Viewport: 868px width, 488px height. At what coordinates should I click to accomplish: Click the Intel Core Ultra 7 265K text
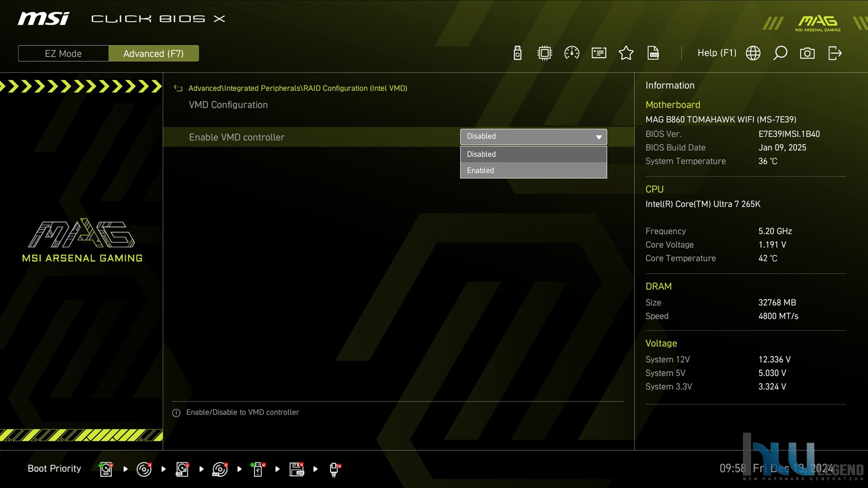(x=703, y=204)
